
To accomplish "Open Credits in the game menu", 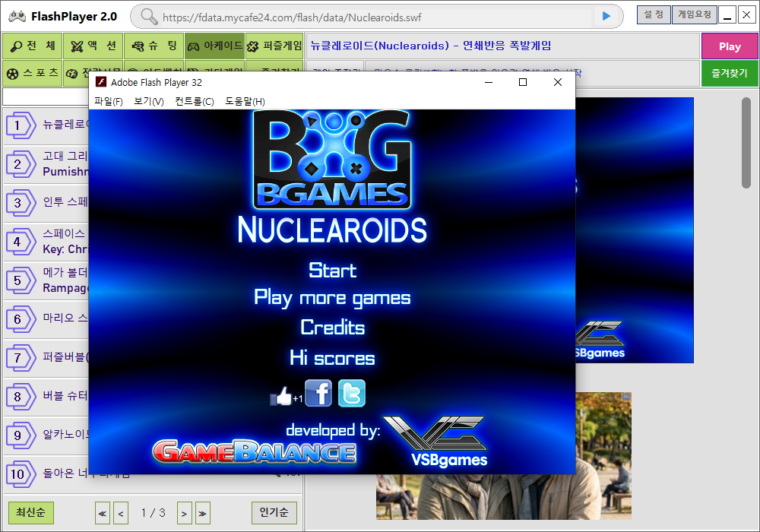I will pos(333,328).
